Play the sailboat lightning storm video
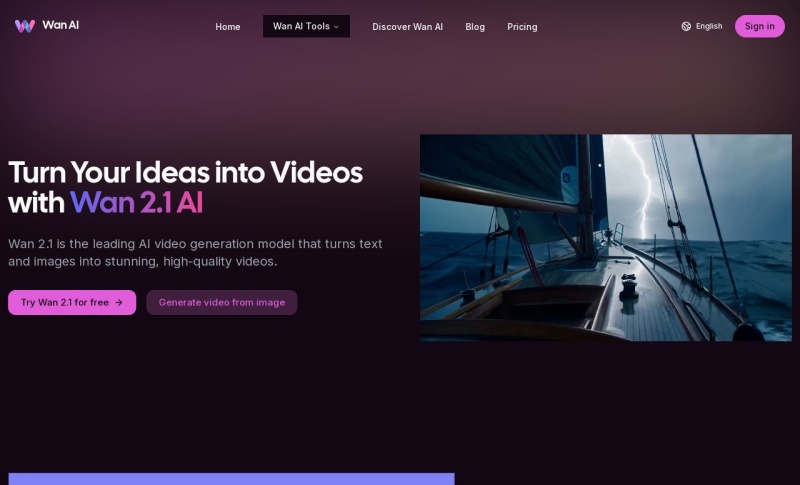Viewport: 800px width, 485px height. point(606,238)
